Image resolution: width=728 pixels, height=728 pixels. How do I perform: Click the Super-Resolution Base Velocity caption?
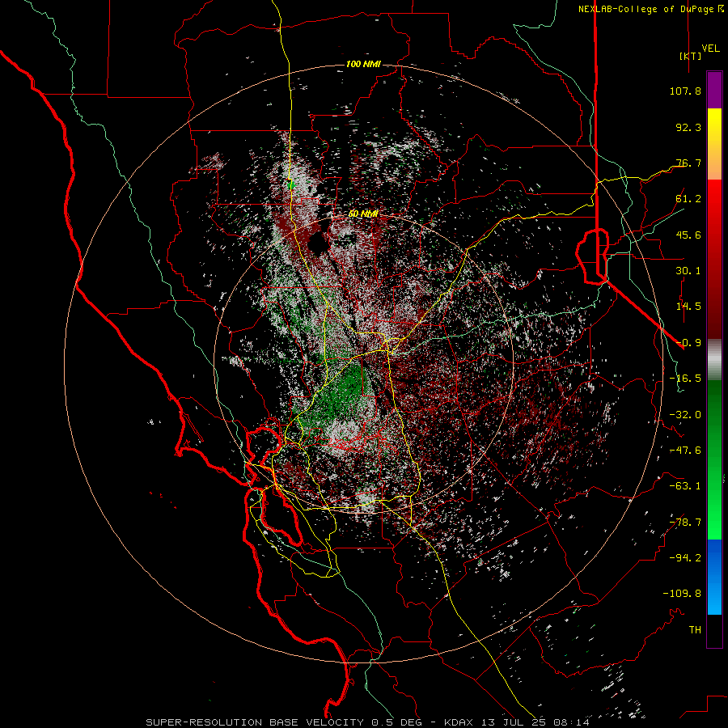pyautogui.click(x=368, y=722)
